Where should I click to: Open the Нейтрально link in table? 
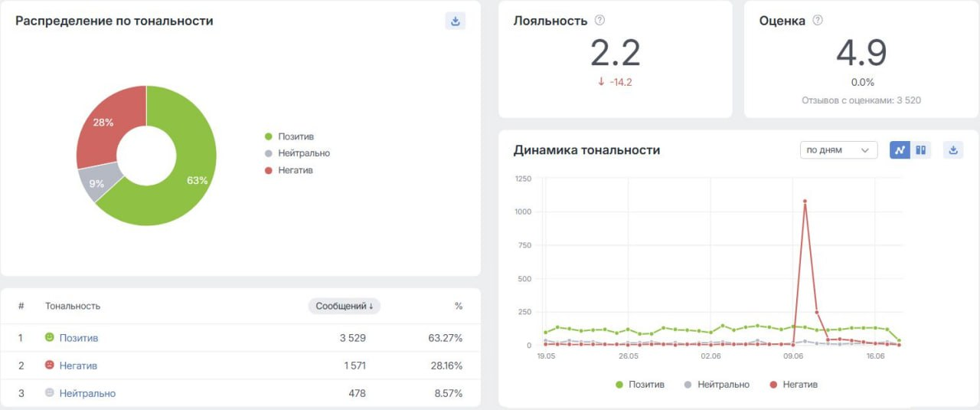tap(87, 393)
